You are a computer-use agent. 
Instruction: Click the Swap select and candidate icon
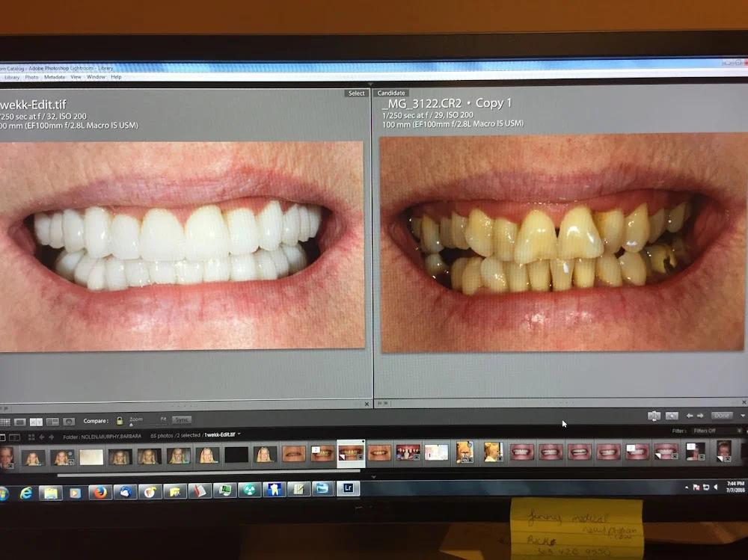[654, 416]
